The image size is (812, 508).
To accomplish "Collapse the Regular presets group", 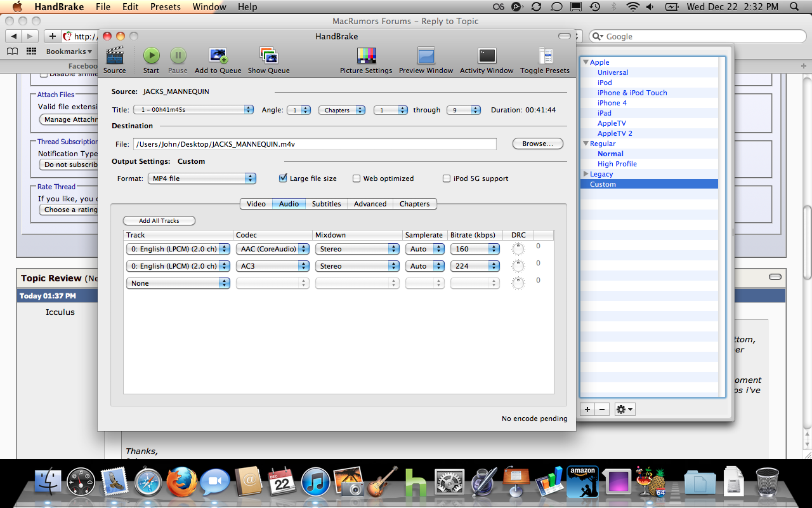I will tap(586, 144).
